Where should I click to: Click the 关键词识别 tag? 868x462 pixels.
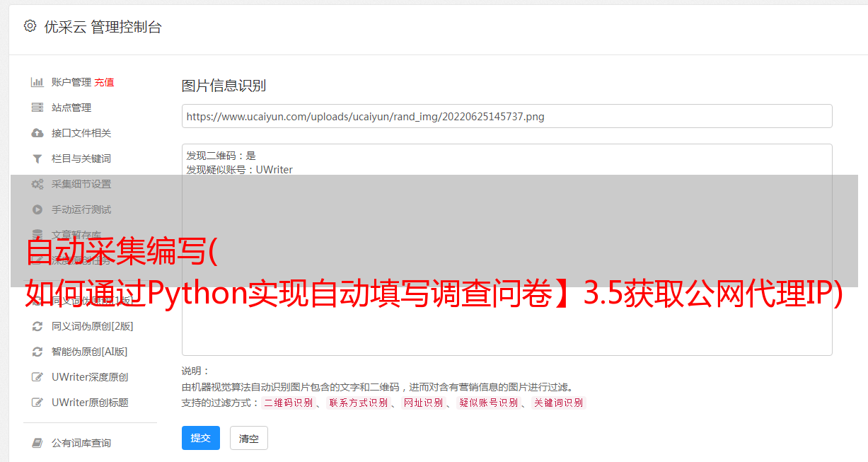point(559,403)
